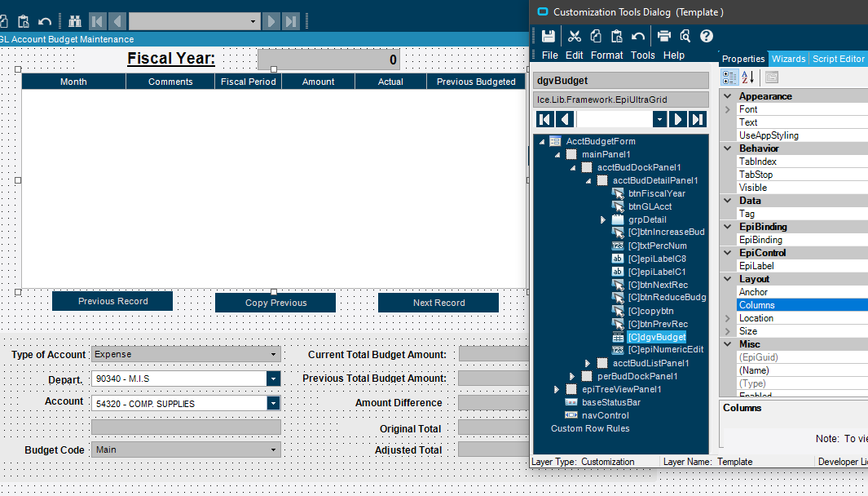Open the Edit menu
Image resolution: width=868 pixels, height=496 pixels.
click(x=574, y=55)
